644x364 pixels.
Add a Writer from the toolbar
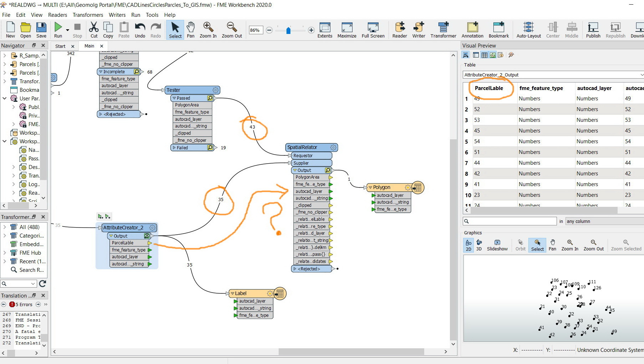419,30
